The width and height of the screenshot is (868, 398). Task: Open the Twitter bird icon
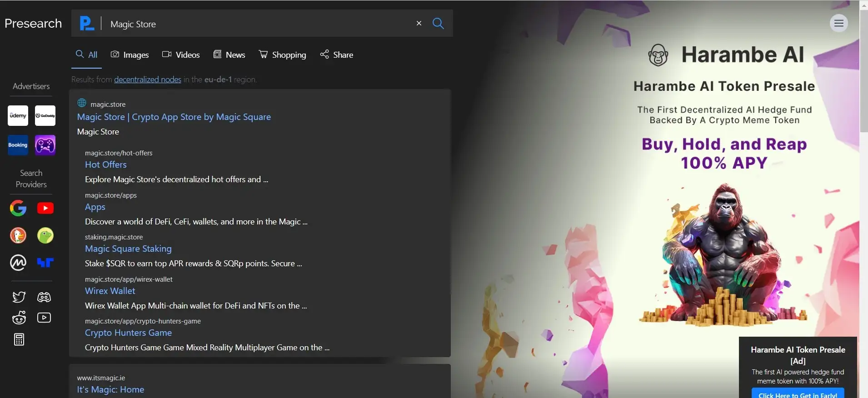(x=19, y=297)
